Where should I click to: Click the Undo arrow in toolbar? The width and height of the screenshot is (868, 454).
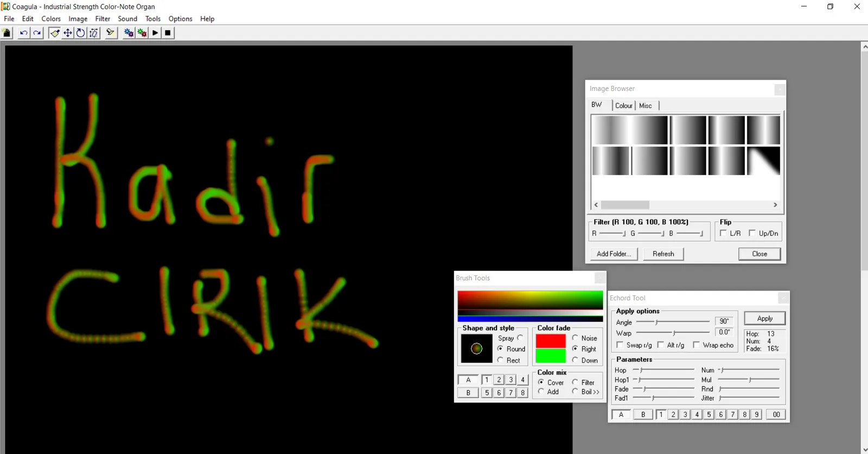24,33
